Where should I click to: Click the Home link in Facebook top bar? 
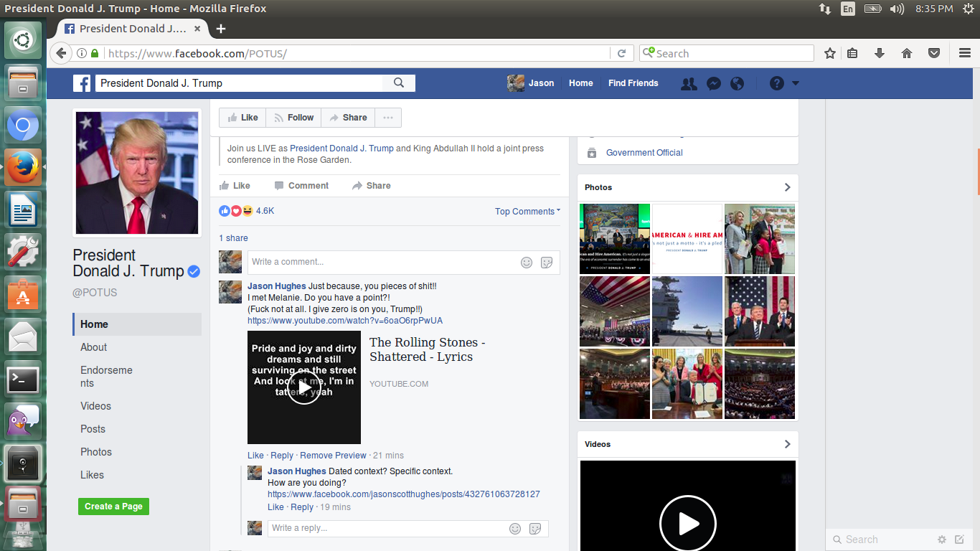click(580, 83)
